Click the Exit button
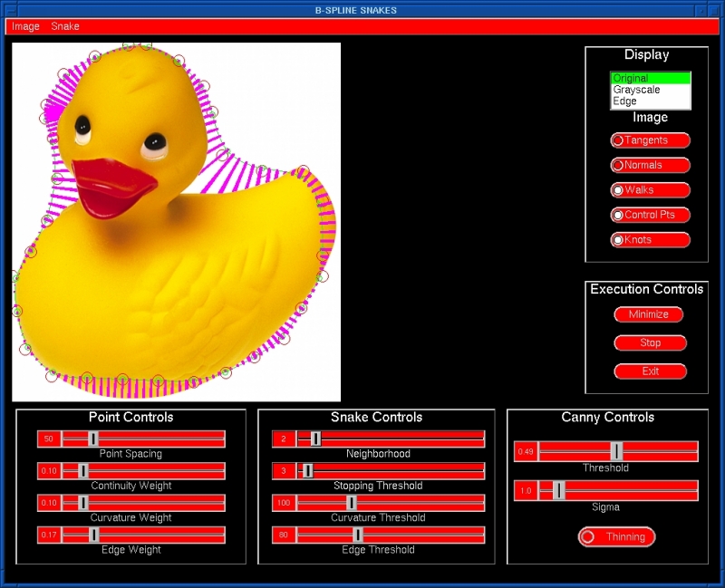The width and height of the screenshot is (725, 588). point(650,371)
